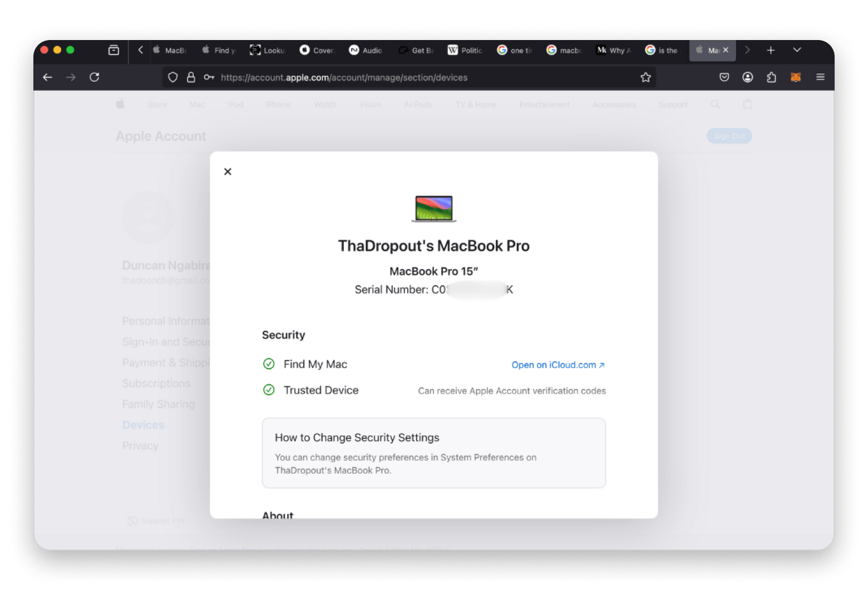This screenshot has height=595, width=868.
Task: Open the list-all-tabs chevron
Action: [x=797, y=50]
